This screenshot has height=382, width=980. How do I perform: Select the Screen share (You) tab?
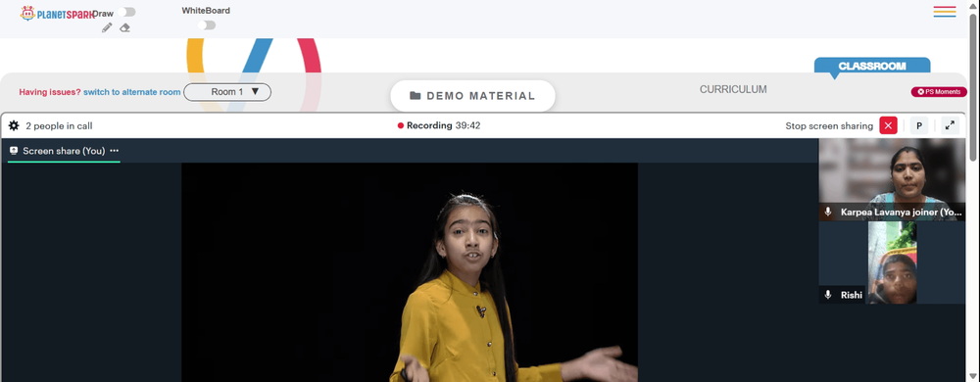(63, 151)
